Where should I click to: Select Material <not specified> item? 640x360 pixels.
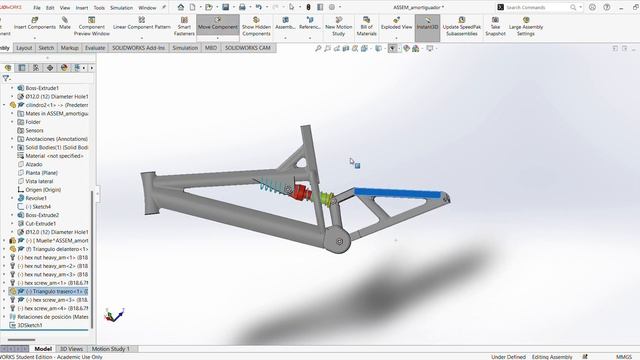click(54, 156)
